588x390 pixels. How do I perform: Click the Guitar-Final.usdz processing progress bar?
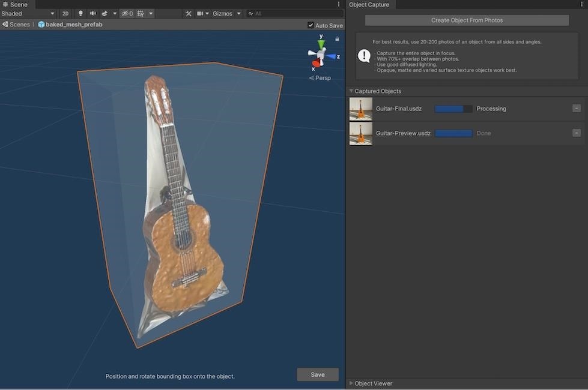tap(453, 108)
